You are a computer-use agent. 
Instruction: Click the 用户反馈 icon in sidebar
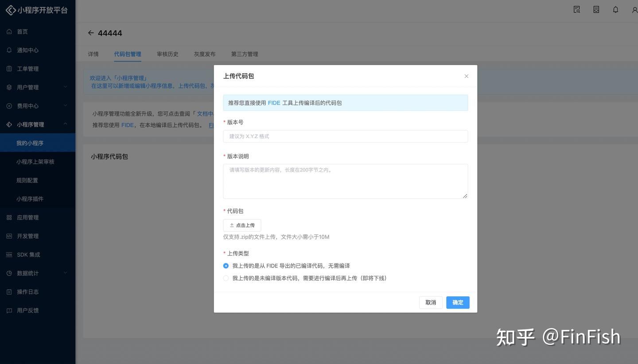click(x=9, y=310)
